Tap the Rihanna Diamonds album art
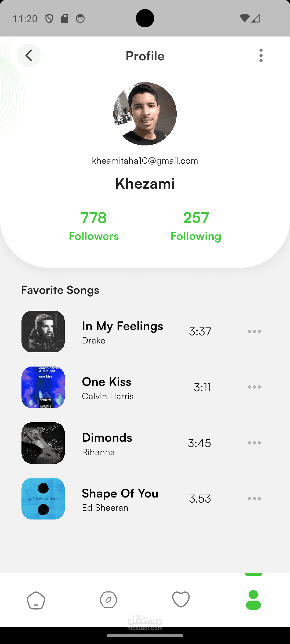This screenshot has width=290, height=644. pyautogui.click(x=43, y=443)
